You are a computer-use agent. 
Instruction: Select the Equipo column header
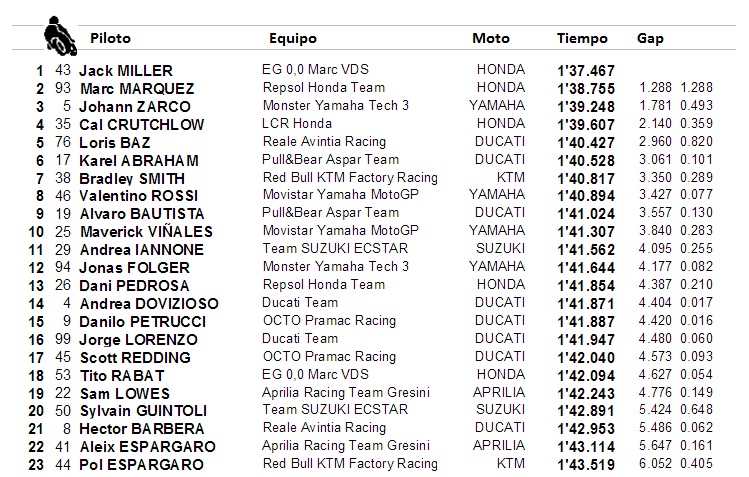click(x=293, y=39)
